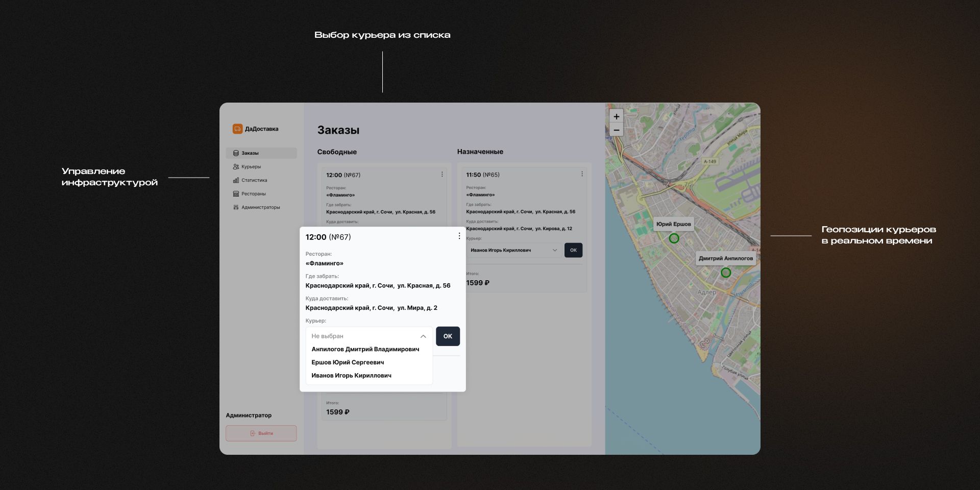Select courier Анпилогов Дмитрий Владимирович
980x490 pixels.
click(x=365, y=349)
